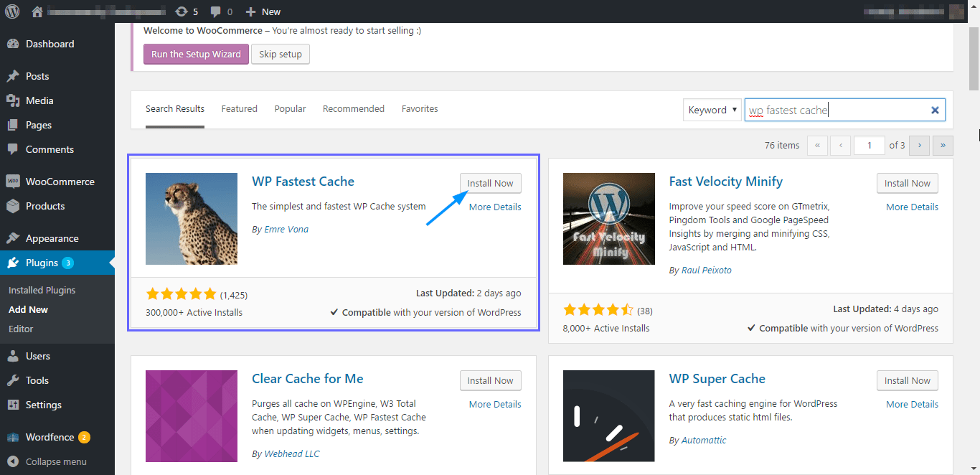
Task: Click the current page number field
Action: [x=870, y=145]
